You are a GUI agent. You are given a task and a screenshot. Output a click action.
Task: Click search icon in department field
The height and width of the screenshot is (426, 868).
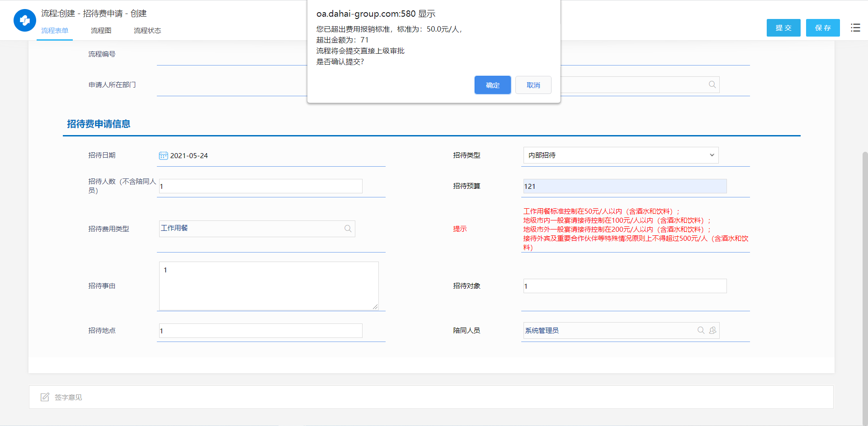coord(712,84)
